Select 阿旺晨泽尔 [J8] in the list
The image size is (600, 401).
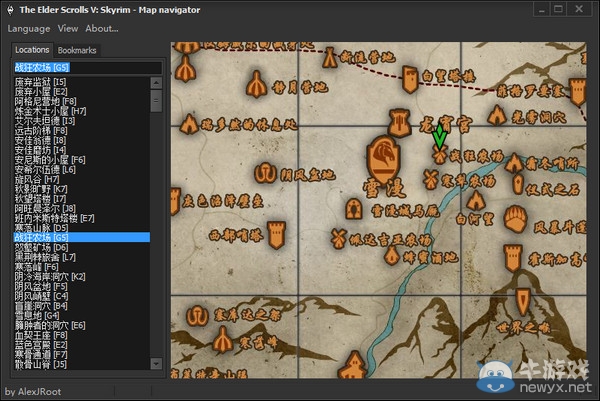(82, 209)
